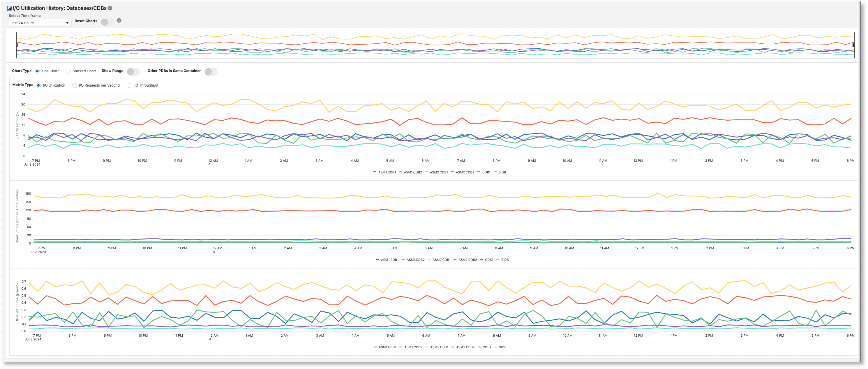
Task: Enable Other PDBs in Same Container toggle
Action: (211, 71)
